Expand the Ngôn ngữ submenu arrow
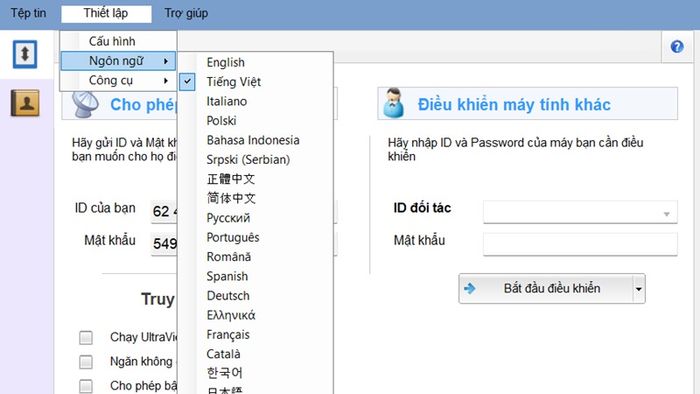Screen dimensions: 700x394 point(166,61)
